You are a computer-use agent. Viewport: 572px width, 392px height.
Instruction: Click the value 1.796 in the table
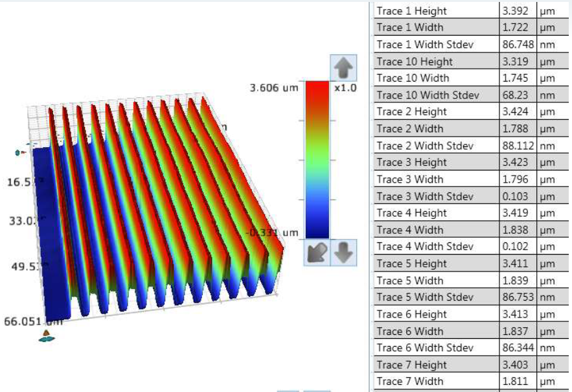(x=515, y=179)
